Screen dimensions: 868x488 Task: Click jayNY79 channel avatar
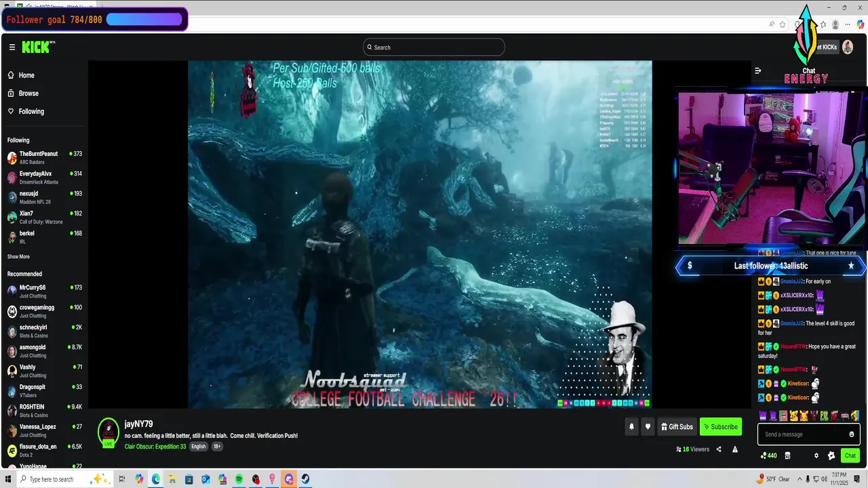tap(108, 432)
